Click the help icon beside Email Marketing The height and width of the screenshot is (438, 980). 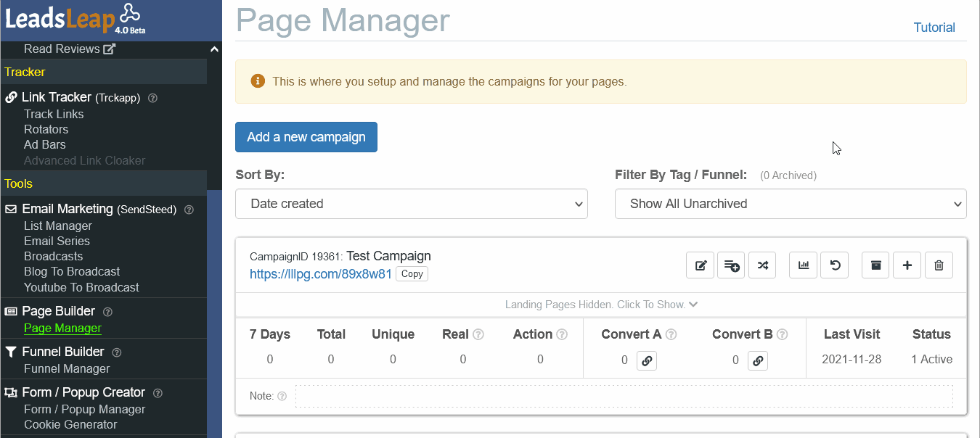189,210
